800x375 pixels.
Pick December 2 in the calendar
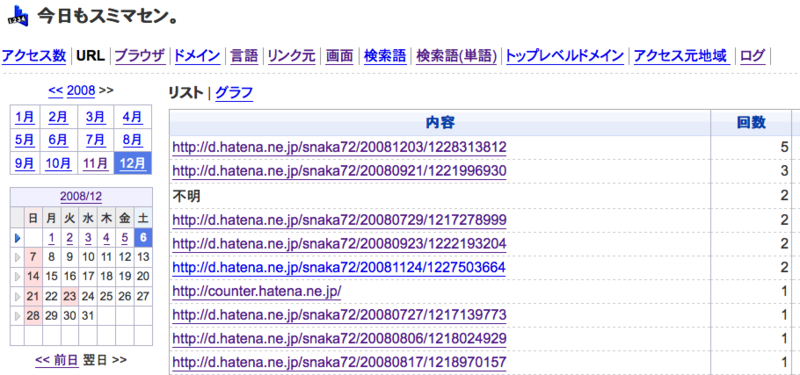70,238
